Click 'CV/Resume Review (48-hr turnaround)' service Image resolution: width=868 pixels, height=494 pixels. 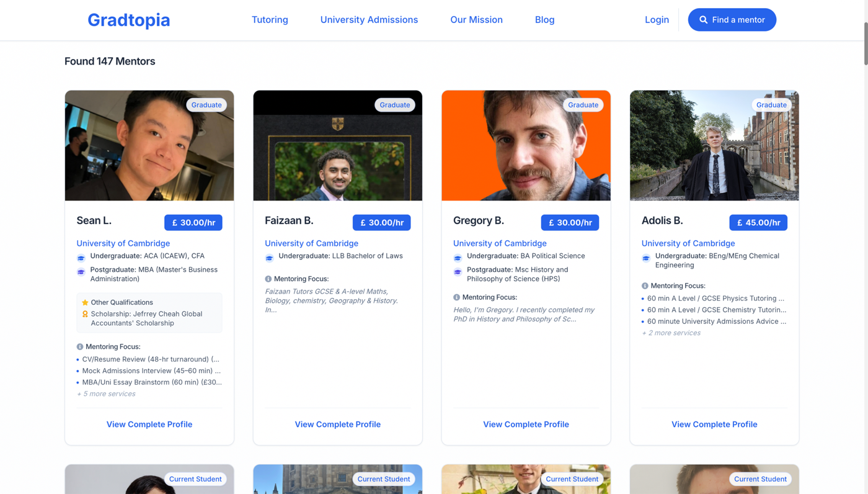151,359
